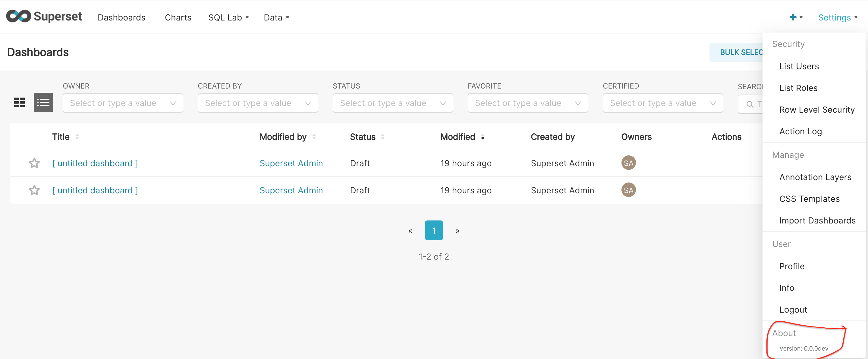The image size is (868, 359).
Task: Expand the Data menu dropdown
Action: [x=276, y=17]
